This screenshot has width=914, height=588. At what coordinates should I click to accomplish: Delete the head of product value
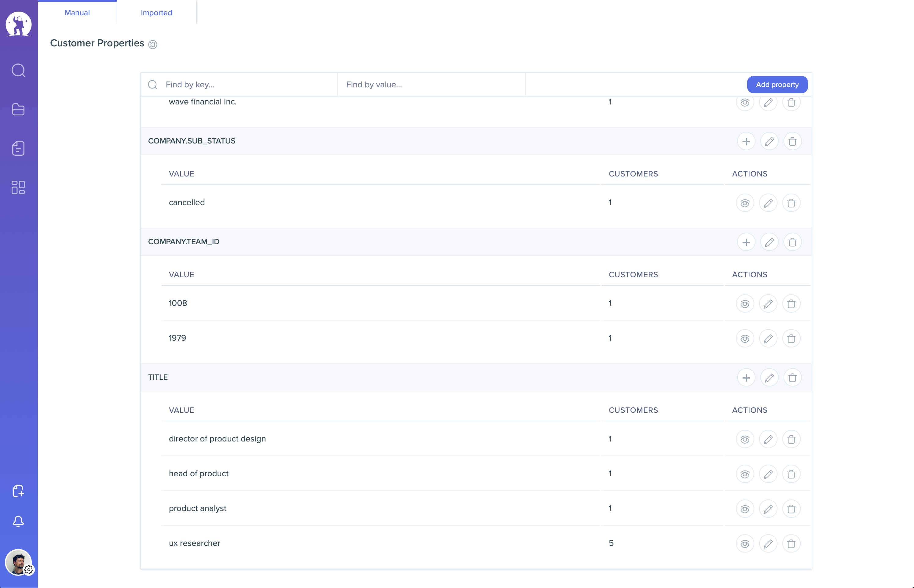[792, 474]
